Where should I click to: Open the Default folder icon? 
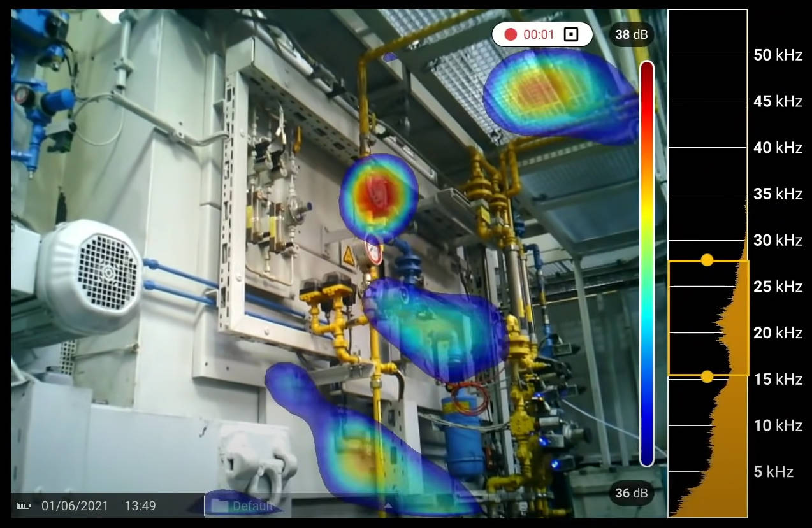pos(220,506)
